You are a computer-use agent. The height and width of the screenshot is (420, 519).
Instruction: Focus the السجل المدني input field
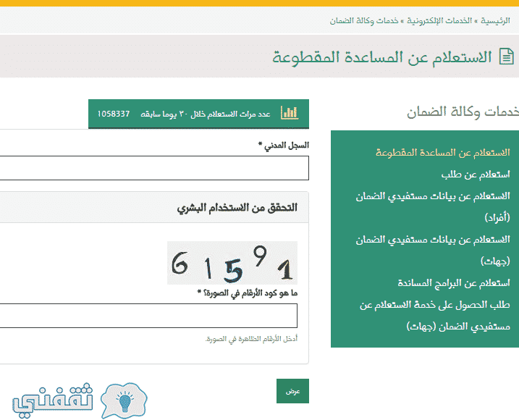(x=154, y=168)
